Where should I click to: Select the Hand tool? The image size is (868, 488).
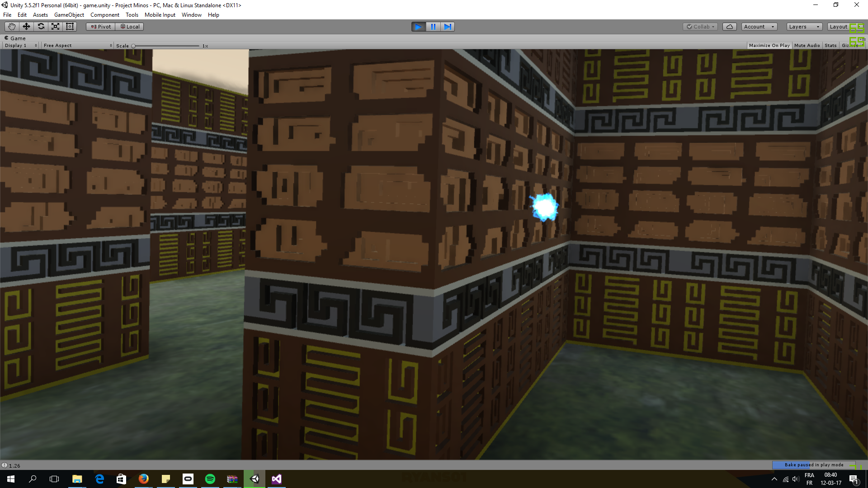(12, 27)
